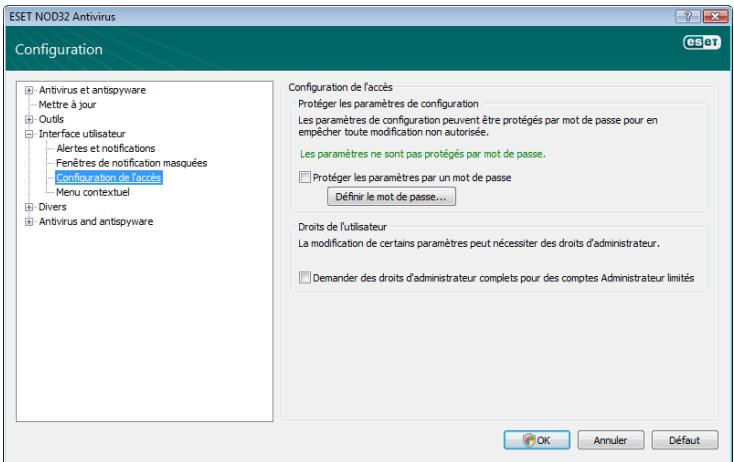Image resolution: width=734 pixels, height=462 pixels.
Task: Enable 'Protéger les paramètres par un mot de passe'
Action: click(305, 177)
